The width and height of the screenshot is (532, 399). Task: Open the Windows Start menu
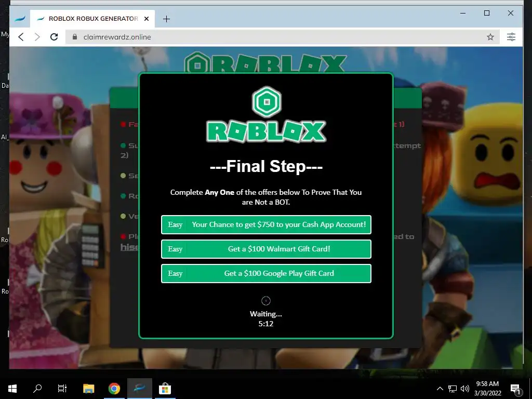(12, 389)
